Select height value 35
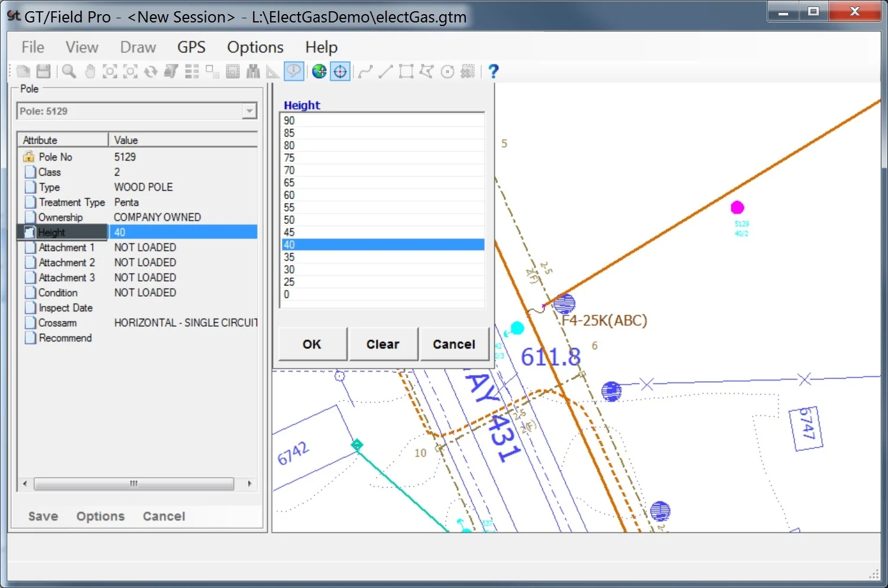 [383, 257]
